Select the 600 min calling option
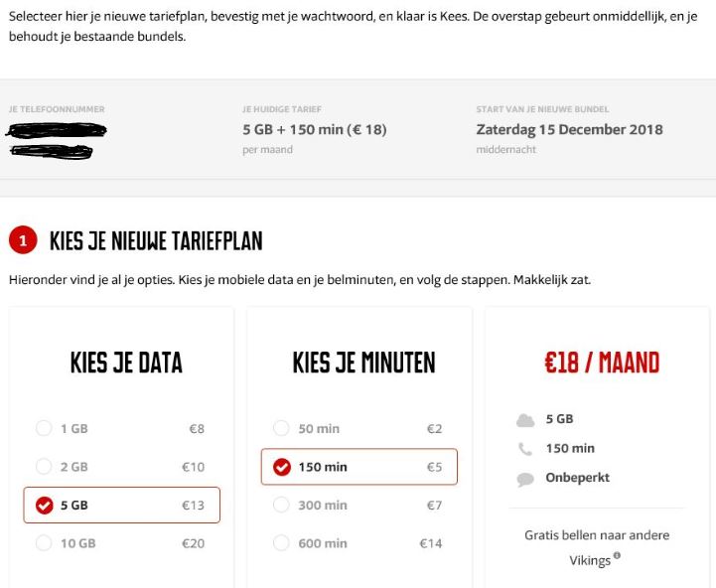 (x=282, y=543)
